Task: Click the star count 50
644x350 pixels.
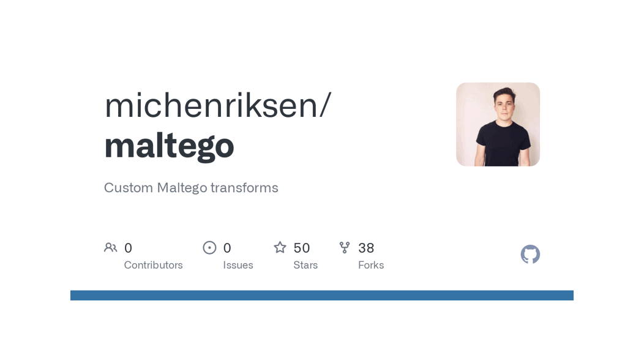Action: tap(302, 248)
